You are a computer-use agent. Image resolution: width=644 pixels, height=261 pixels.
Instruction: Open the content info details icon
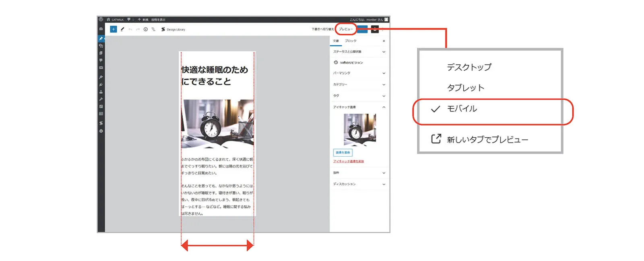tap(146, 29)
